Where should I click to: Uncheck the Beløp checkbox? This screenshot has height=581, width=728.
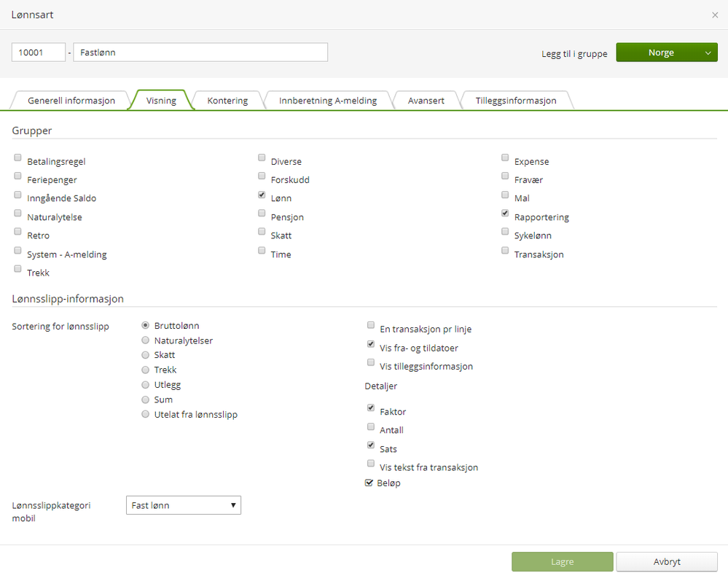(x=369, y=483)
